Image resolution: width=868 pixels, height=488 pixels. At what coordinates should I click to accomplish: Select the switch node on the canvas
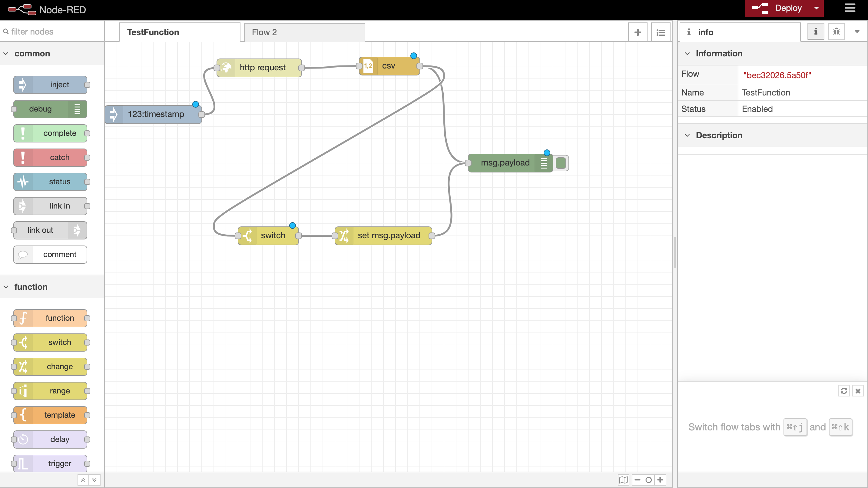point(268,236)
